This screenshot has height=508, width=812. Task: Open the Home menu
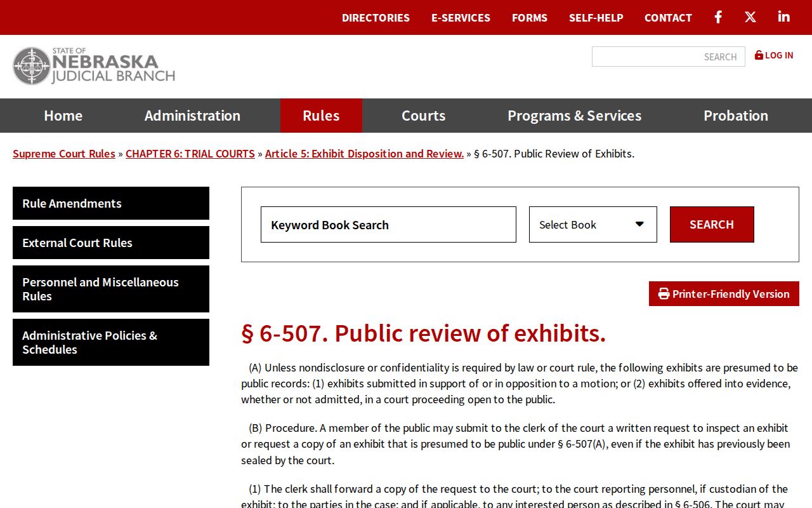pos(63,116)
